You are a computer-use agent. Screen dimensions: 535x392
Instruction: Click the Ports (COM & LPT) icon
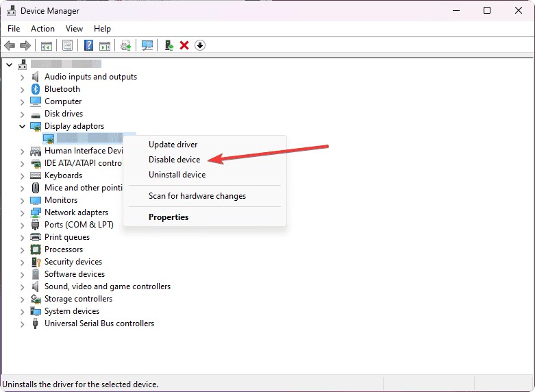[x=35, y=225]
